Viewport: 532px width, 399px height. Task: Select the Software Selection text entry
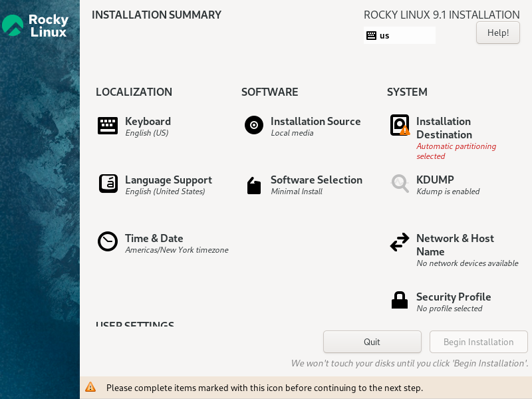[x=317, y=180]
